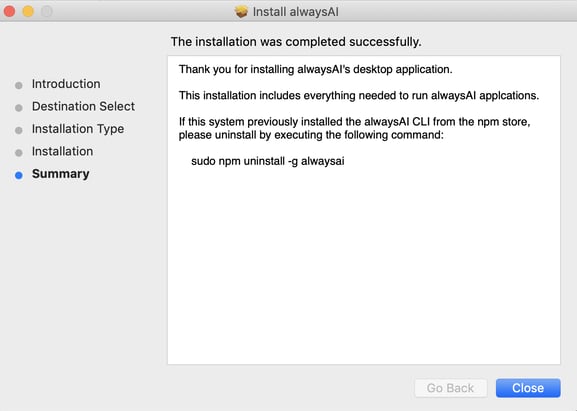Select the Installation step label
Image resolution: width=577 pixels, height=411 pixels.
[63, 151]
